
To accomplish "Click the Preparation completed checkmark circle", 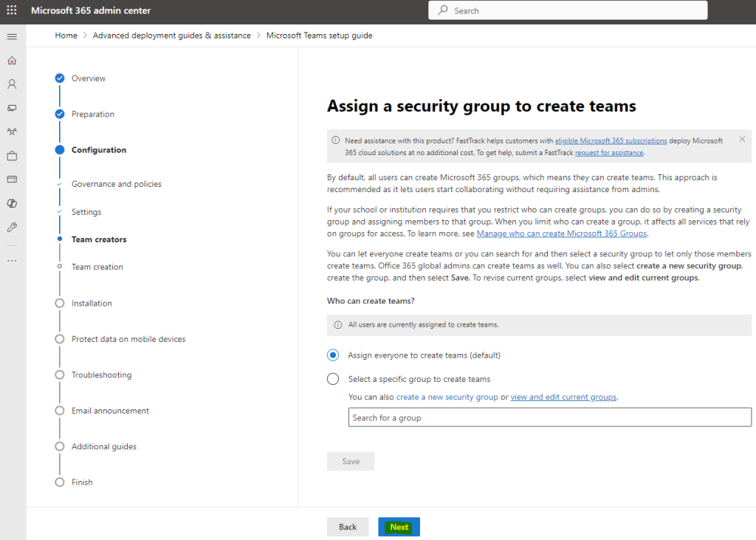I will (x=59, y=114).
